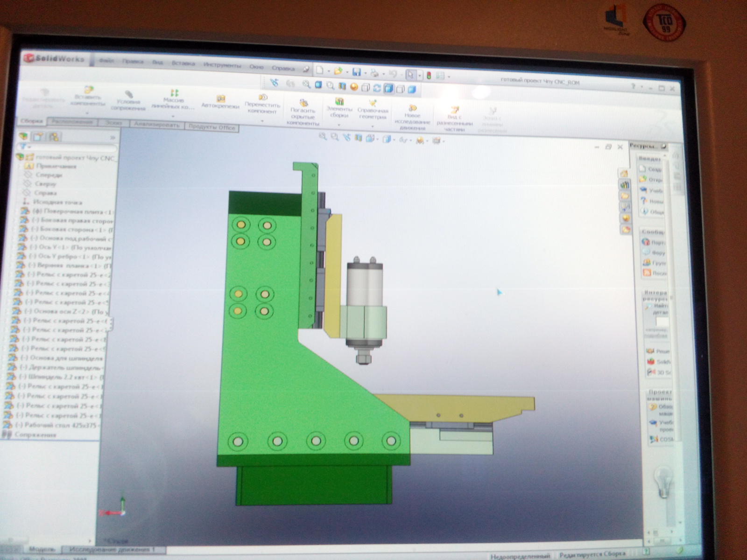The height and width of the screenshot is (560, 747).
Task: Switch to the Модель tab at the bottom
Action: point(42,549)
